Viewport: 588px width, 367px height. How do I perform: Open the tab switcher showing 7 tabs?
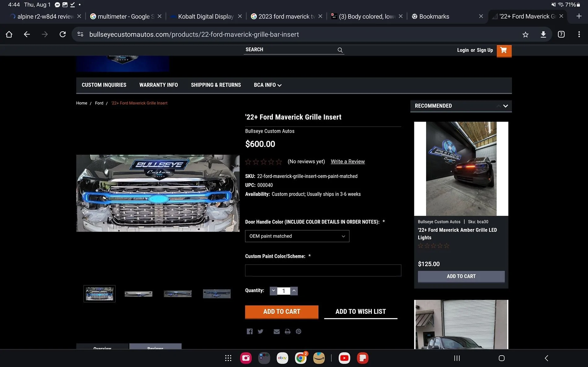pos(561,34)
